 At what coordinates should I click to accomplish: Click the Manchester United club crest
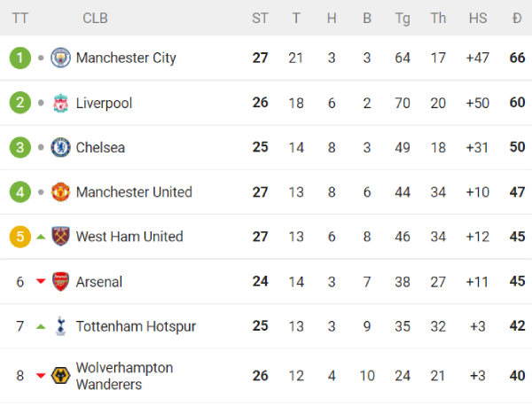[60, 191]
